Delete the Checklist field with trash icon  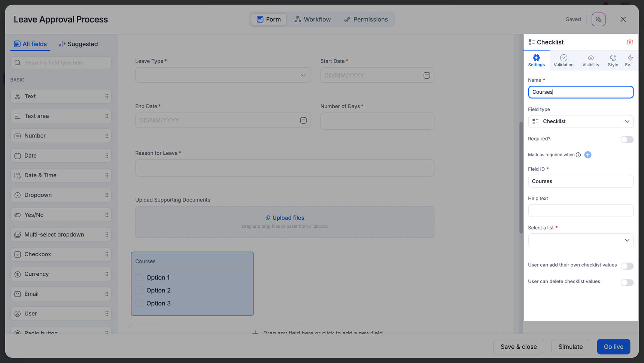coord(630,42)
